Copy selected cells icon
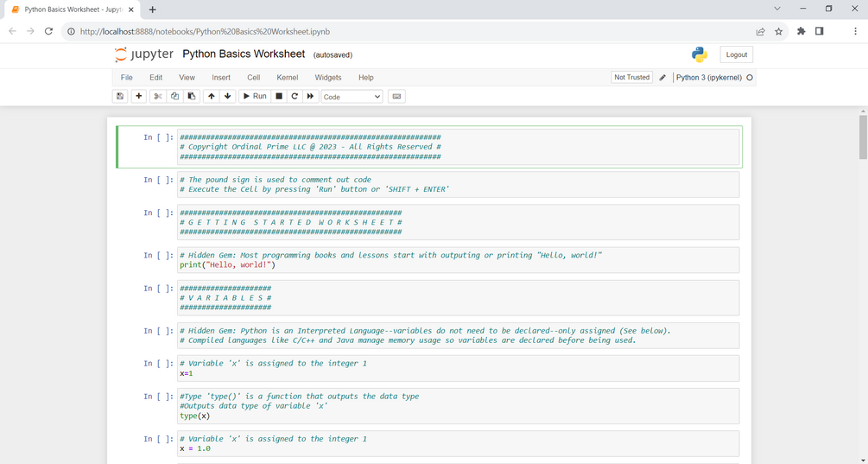Viewport: 868px width, 464px height. pyautogui.click(x=175, y=97)
